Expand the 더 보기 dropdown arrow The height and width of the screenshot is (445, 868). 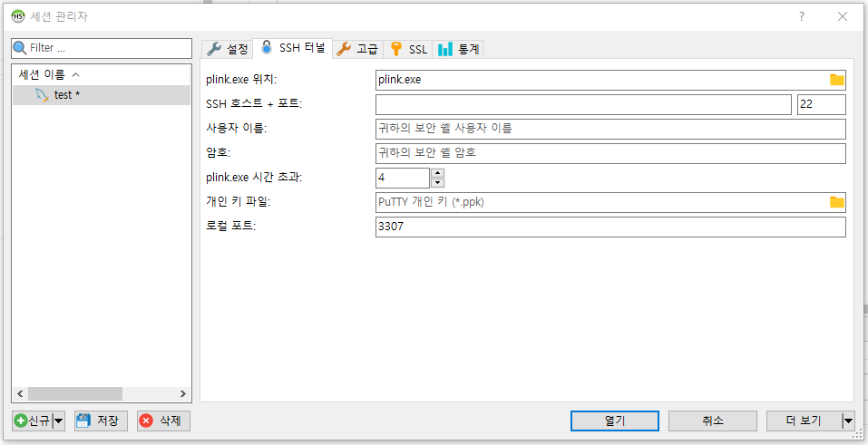pyautogui.click(x=848, y=421)
